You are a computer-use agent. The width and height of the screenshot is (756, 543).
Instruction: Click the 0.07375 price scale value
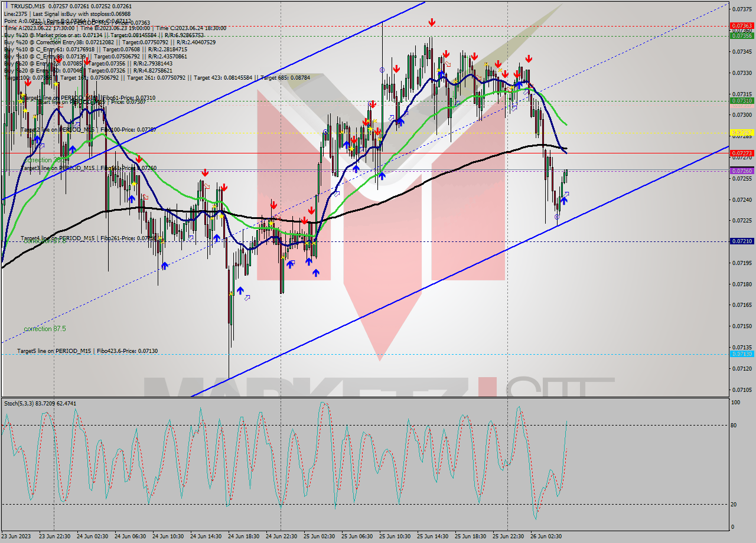pyautogui.click(x=741, y=9)
